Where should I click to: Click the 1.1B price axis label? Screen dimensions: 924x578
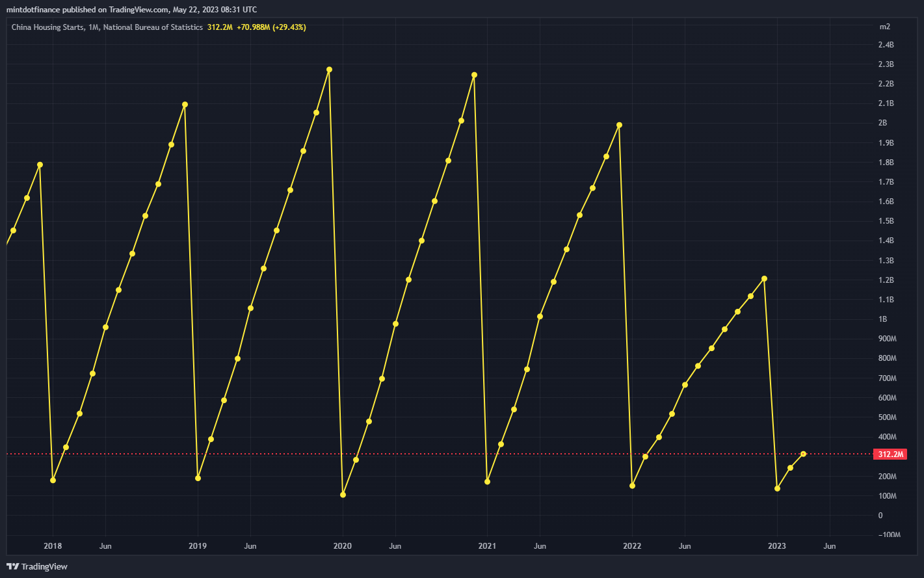(886, 300)
